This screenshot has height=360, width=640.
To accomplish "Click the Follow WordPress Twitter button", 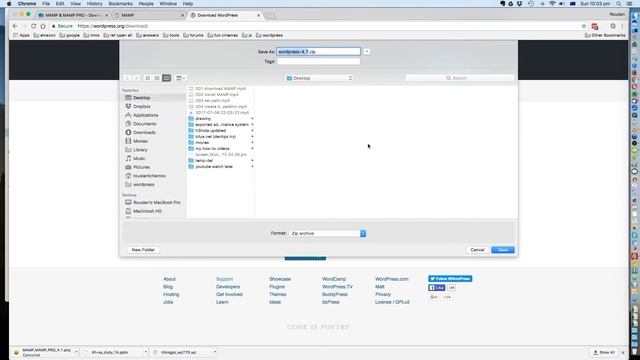I will click(450, 279).
